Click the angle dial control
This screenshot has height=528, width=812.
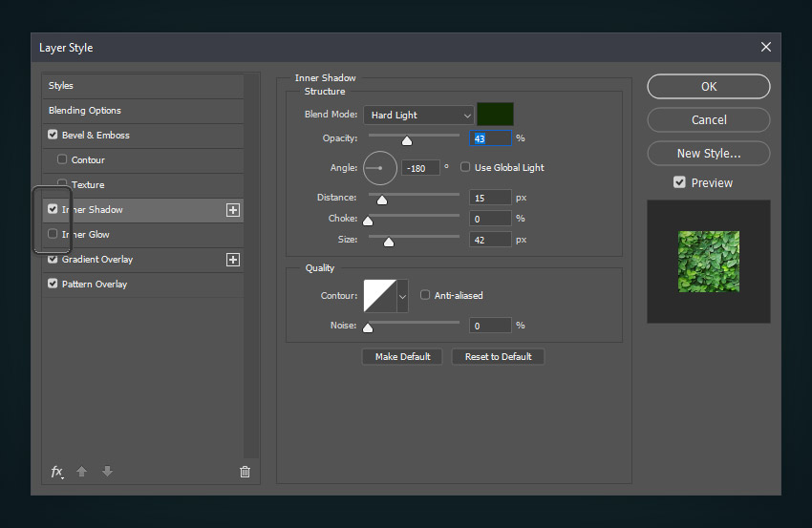click(379, 168)
